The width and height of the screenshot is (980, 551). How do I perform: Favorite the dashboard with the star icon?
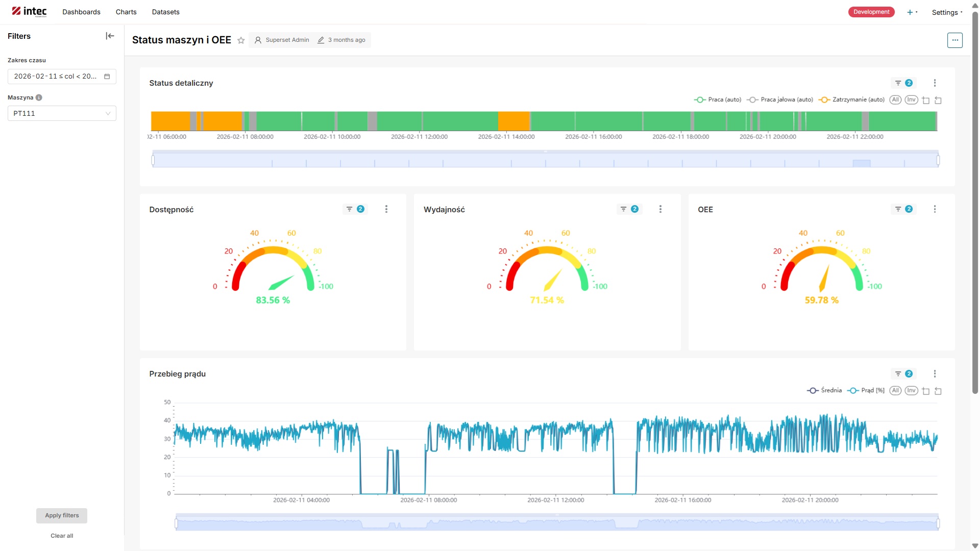[x=241, y=40]
